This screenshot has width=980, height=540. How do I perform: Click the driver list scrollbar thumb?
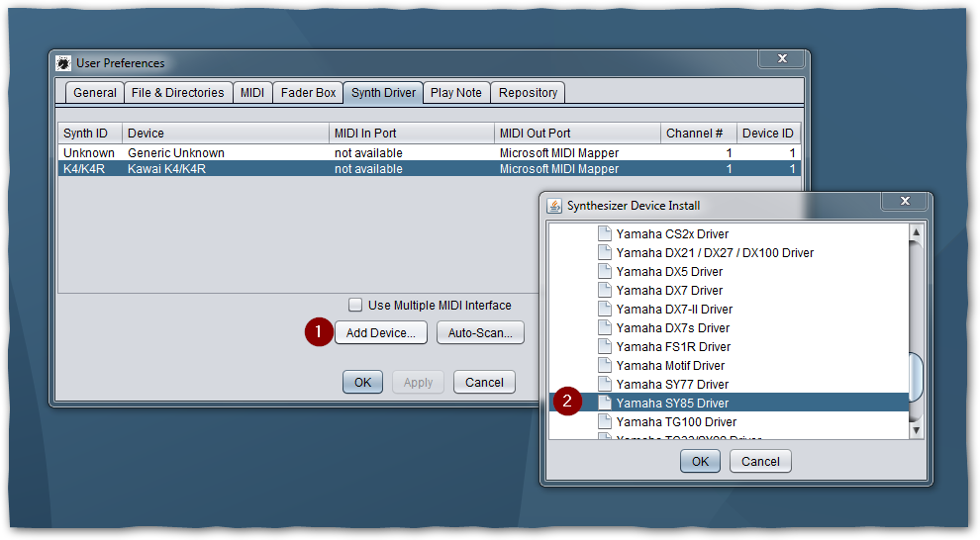(x=917, y=377)
